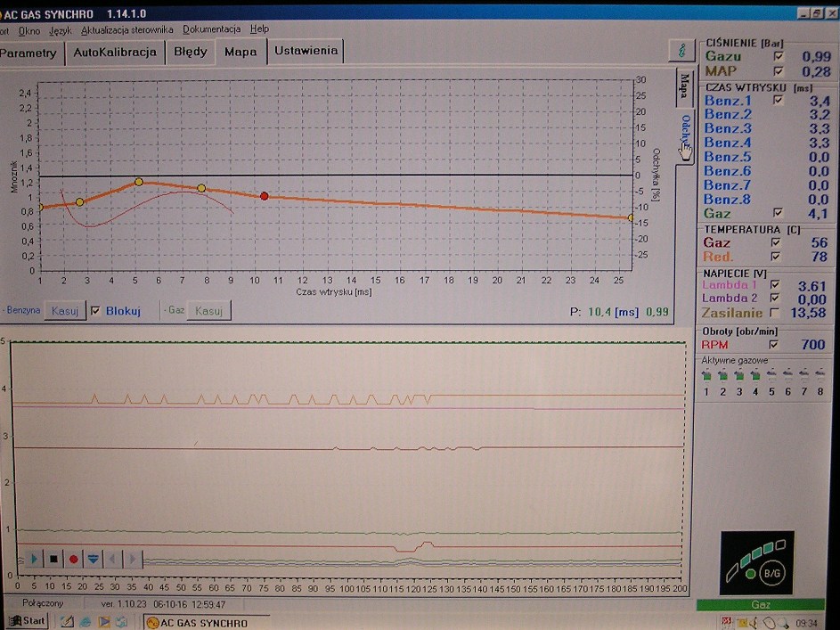
Task: Click the black stop button on the chart
Action: tap(53, 559)
